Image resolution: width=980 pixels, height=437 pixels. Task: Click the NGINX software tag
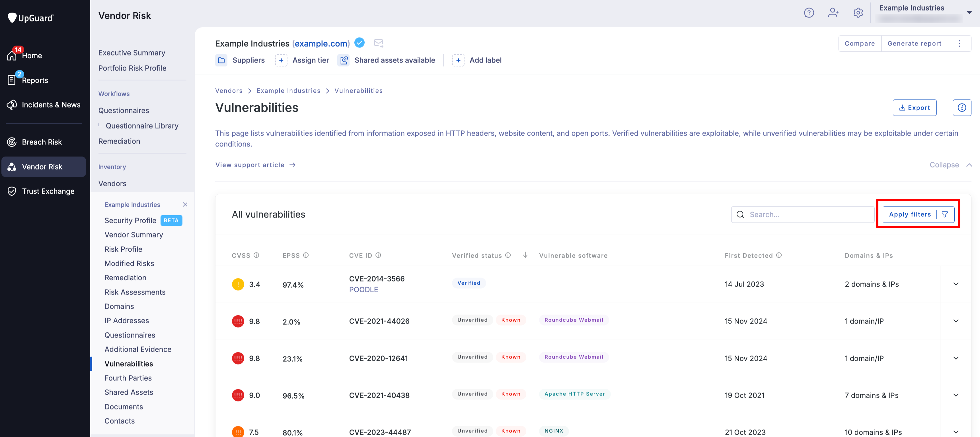point(554,430)
